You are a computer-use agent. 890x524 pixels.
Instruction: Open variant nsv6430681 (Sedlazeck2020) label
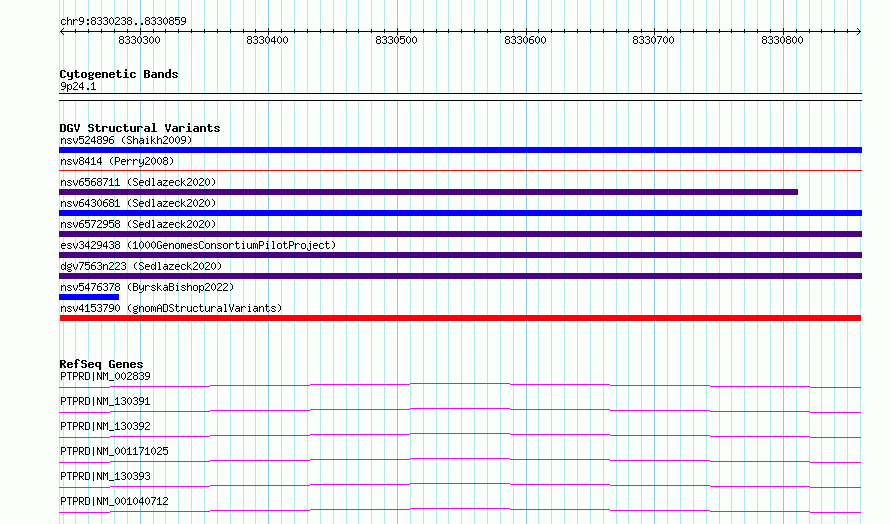pos(138,203)
